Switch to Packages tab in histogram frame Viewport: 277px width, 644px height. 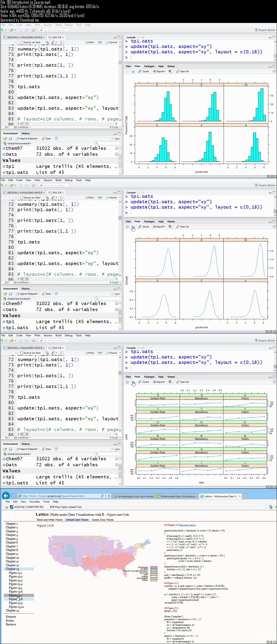pos(149,66)
